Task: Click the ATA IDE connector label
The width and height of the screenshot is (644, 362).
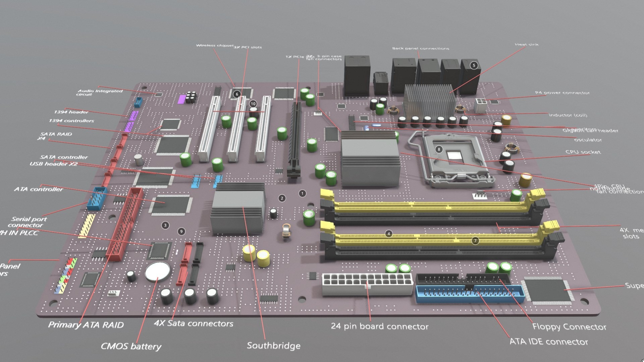Action: (x=548, y=342)
